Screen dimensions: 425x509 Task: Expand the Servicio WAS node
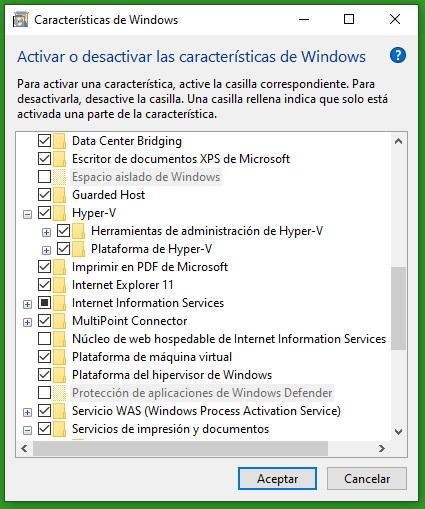(x=27, y=412)
